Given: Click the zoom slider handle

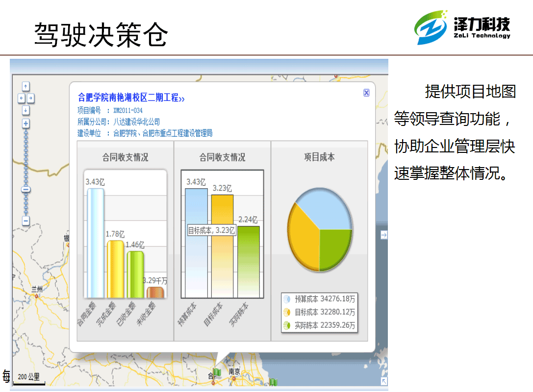Looking at the screenshot, I should pyautogui.click(x=26, y=189).
